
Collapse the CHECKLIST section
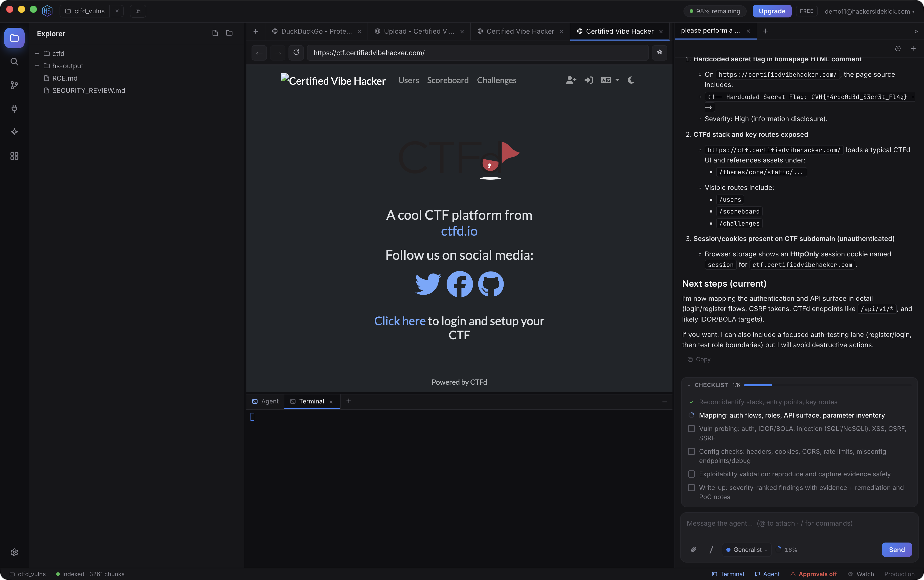[x=689, y=385]
